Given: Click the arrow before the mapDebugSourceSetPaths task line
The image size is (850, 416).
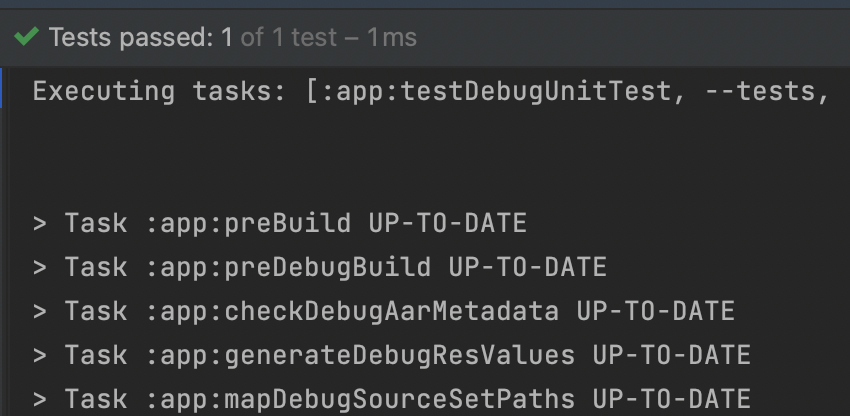Looking at the screenshot, I should click(40, 399).
